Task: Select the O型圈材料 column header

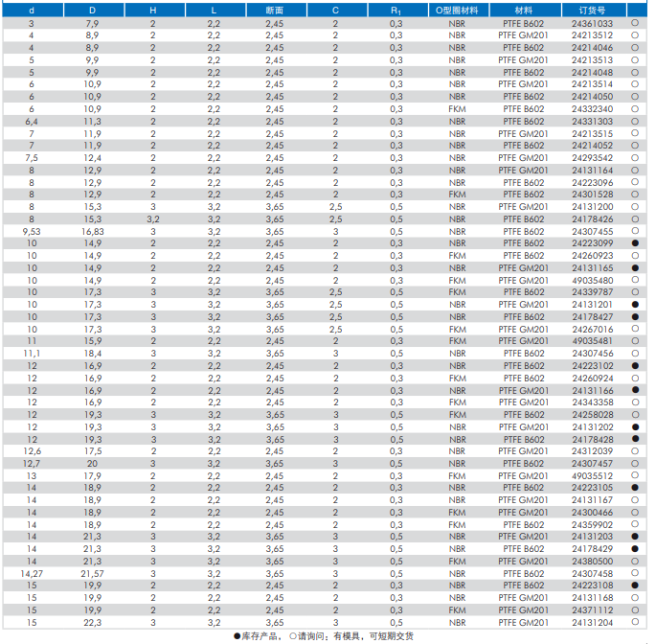Action: [458, 10]
